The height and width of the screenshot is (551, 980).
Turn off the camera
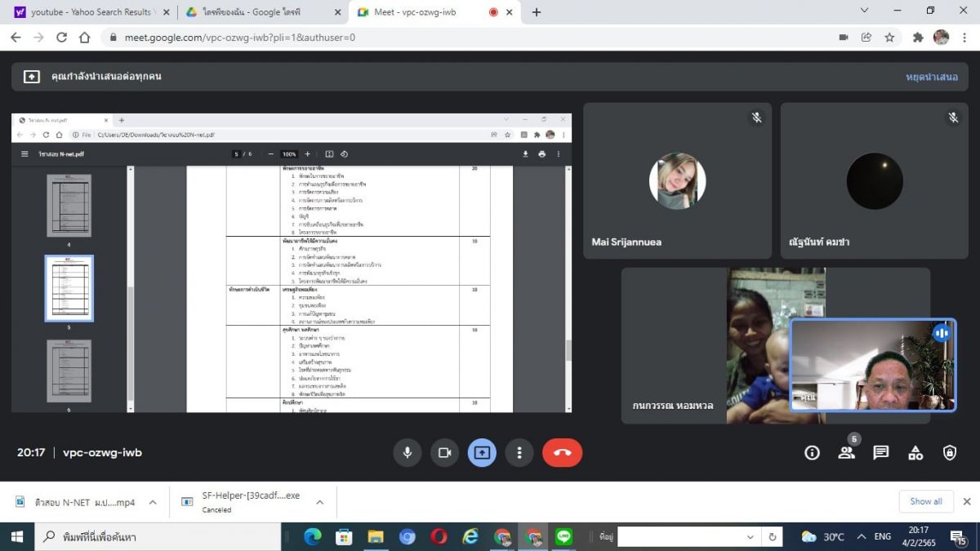(444, 452)
